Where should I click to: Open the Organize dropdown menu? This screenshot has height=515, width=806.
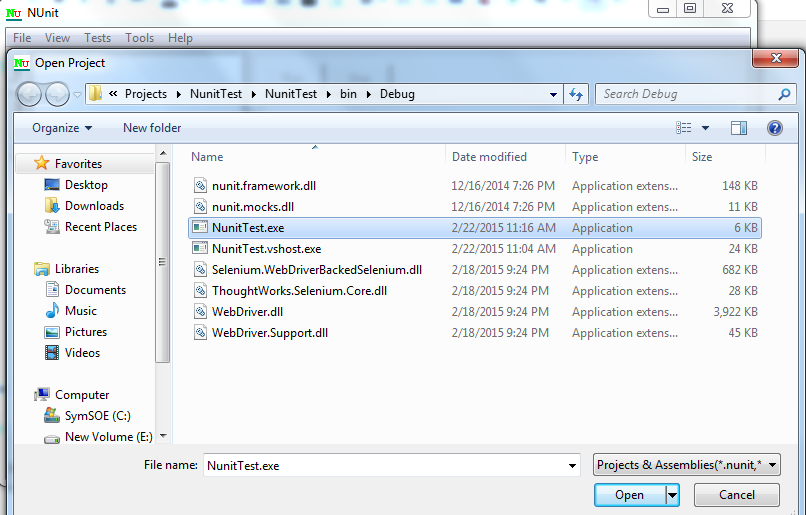(62, 127)
